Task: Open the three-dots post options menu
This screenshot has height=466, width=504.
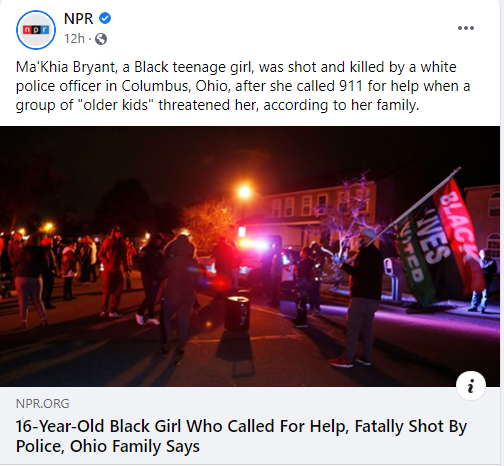Action: (466, 28)
